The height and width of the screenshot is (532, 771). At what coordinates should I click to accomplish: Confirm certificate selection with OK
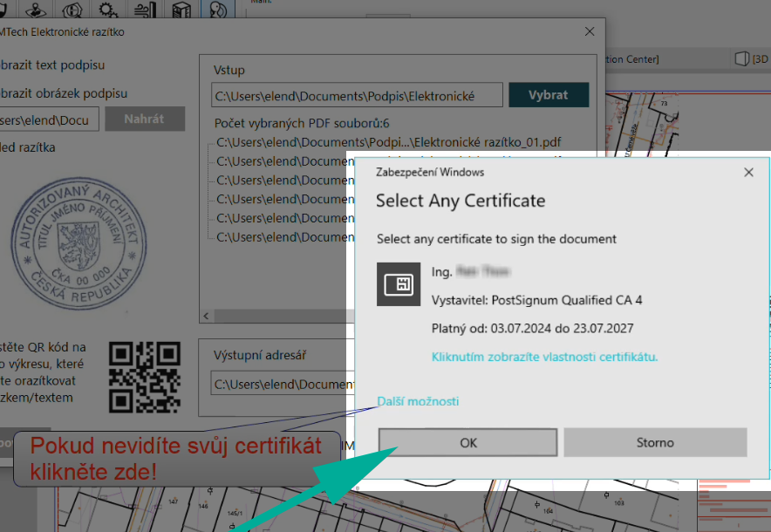pyautogui.click(x=467, y=442)
